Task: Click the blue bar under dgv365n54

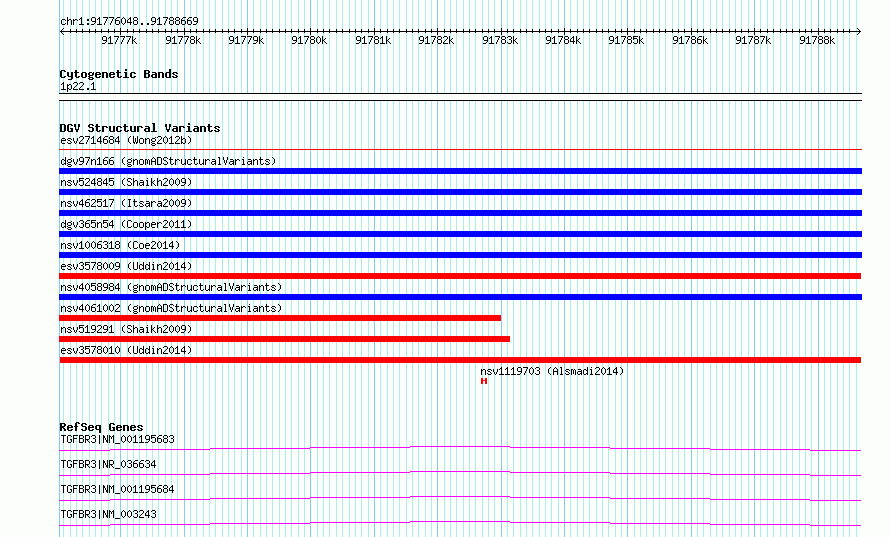Action: point(460,234)
